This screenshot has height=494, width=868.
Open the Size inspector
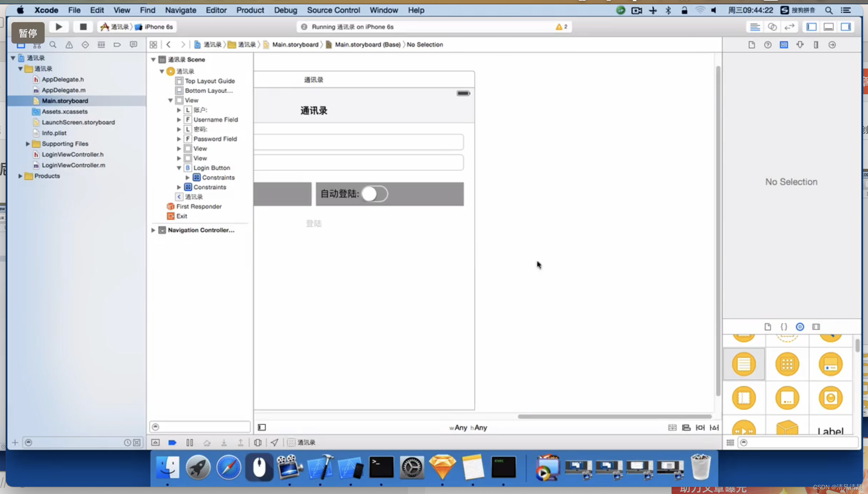coord(816,45)
